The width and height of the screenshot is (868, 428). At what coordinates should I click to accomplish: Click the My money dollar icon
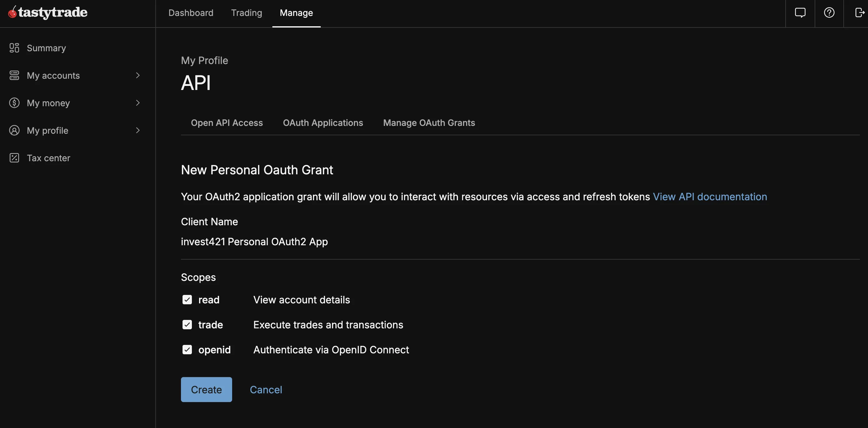14,103
